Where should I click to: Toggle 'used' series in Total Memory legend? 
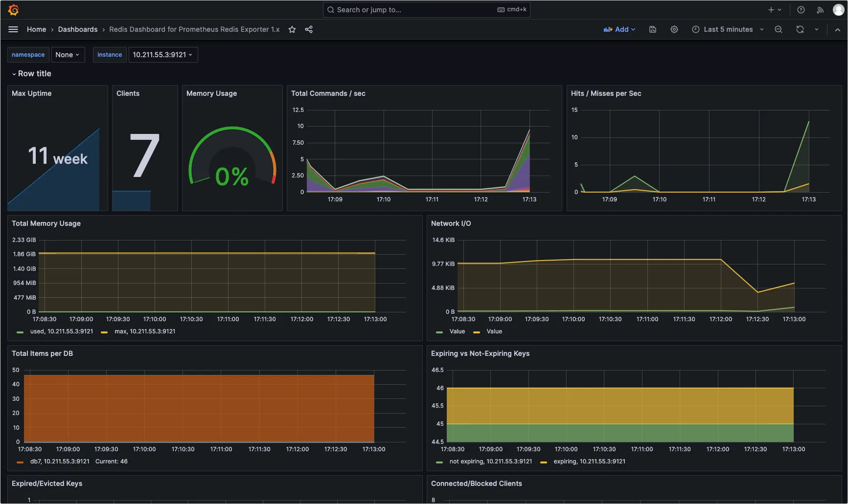click(61, 331)
